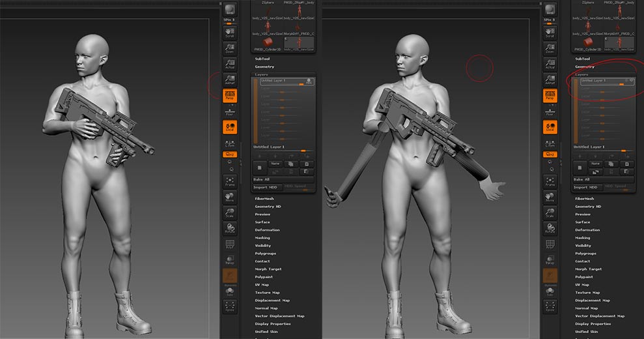Open Surface submenu in left view
644x339 pixels.
[262, 222]
